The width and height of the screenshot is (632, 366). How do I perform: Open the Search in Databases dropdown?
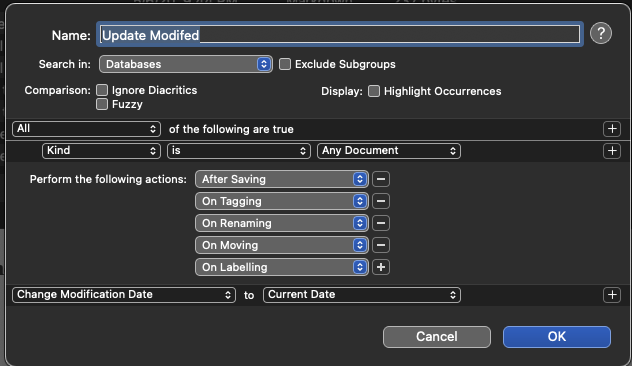coord(186,64)
